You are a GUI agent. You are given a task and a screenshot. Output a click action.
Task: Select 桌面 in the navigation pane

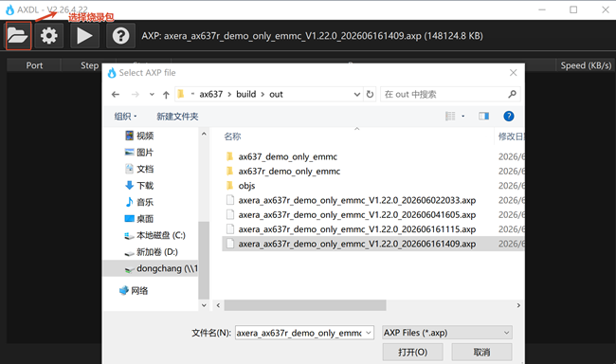pos(139,219)
